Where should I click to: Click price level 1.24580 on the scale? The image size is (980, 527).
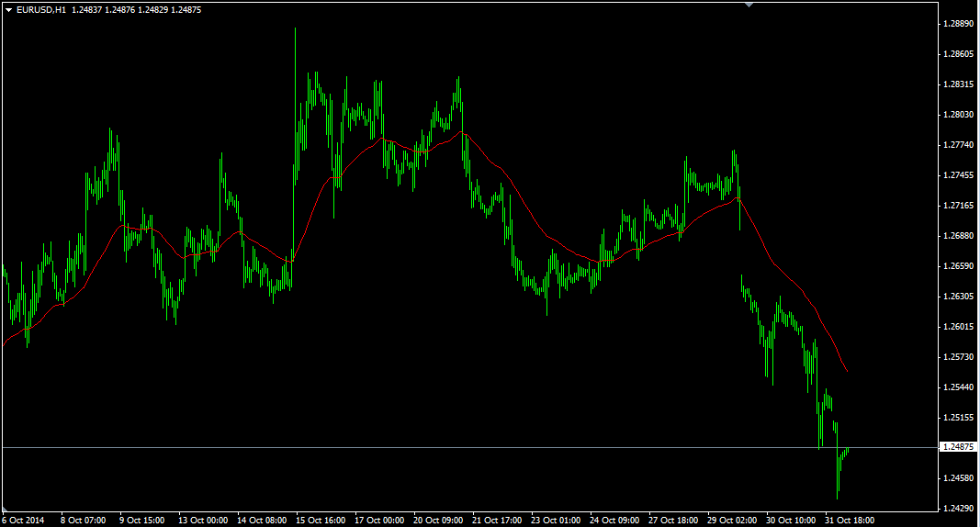click(x=958, y=478)
